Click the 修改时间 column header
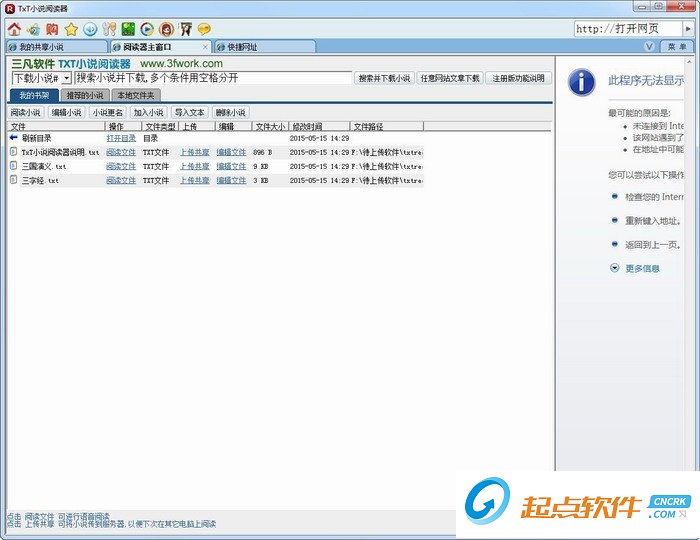The width and height of the screenshot is (700, 540). pyautogui.click(x=319, y=126)
